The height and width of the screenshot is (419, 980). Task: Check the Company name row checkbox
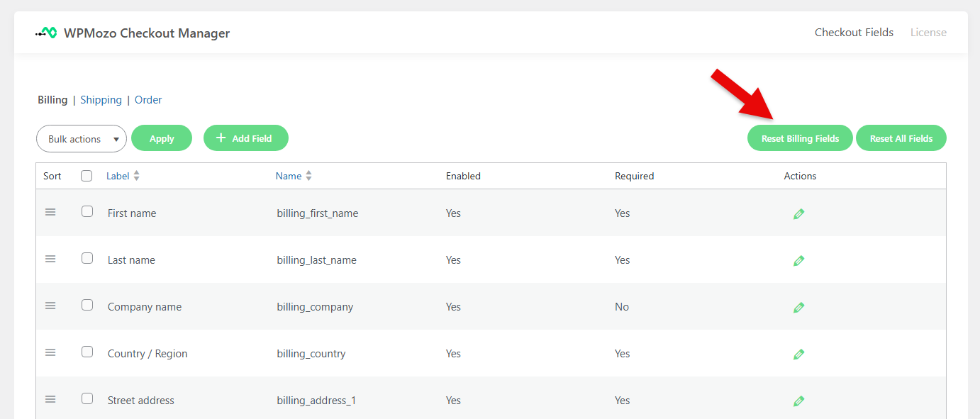point(87,305)
